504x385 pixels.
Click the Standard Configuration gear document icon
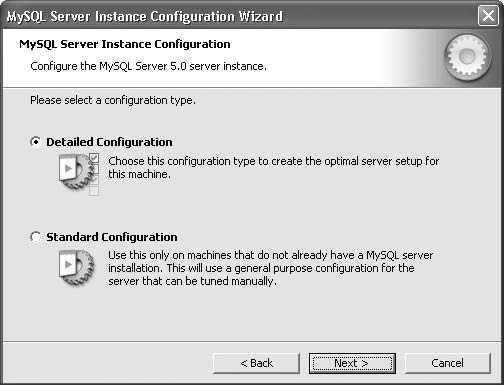tap(76, 268)
